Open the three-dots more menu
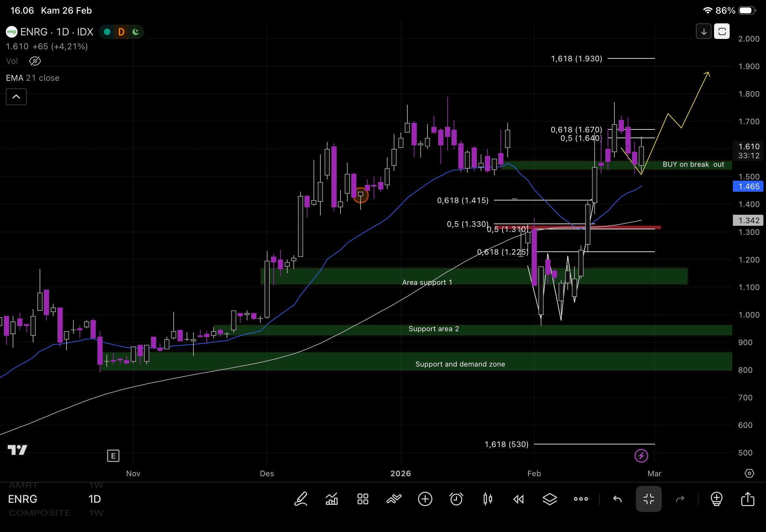Viewport: 766px width, 532px height. point(581,499)
